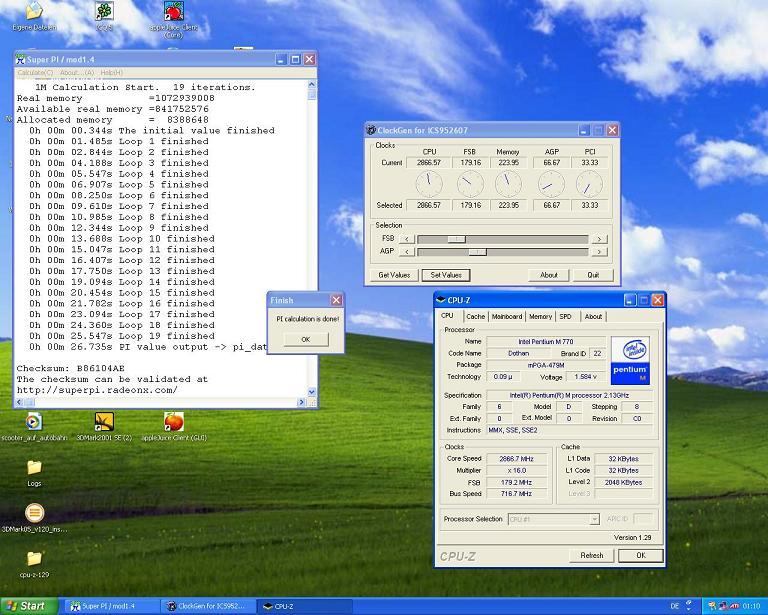Click the system tray clock 01:10

[x=751, y=606]
